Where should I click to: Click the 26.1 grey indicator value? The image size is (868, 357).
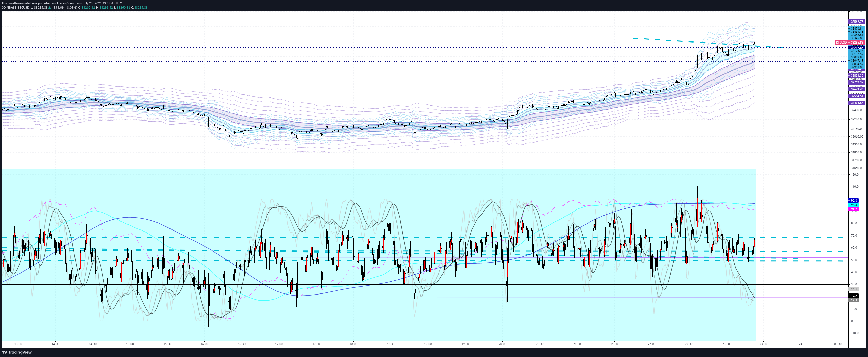pyautogui.click(x=854, y=289)
